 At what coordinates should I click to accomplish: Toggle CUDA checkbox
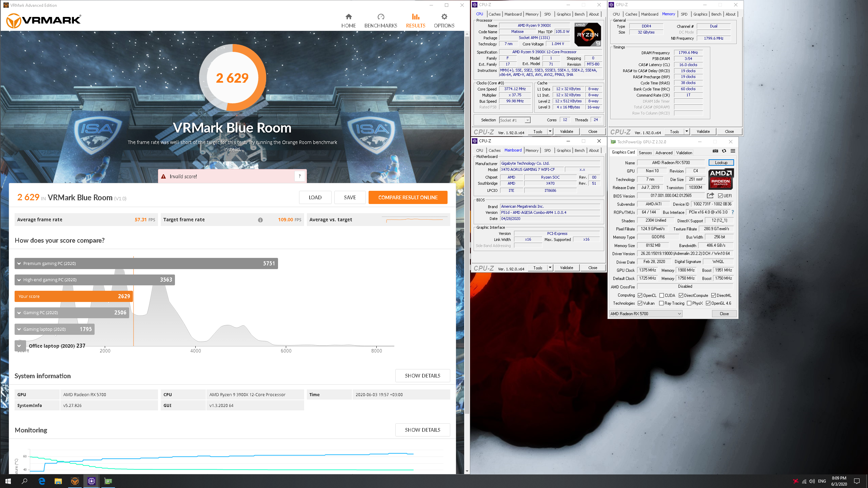[x=662, y=296]
